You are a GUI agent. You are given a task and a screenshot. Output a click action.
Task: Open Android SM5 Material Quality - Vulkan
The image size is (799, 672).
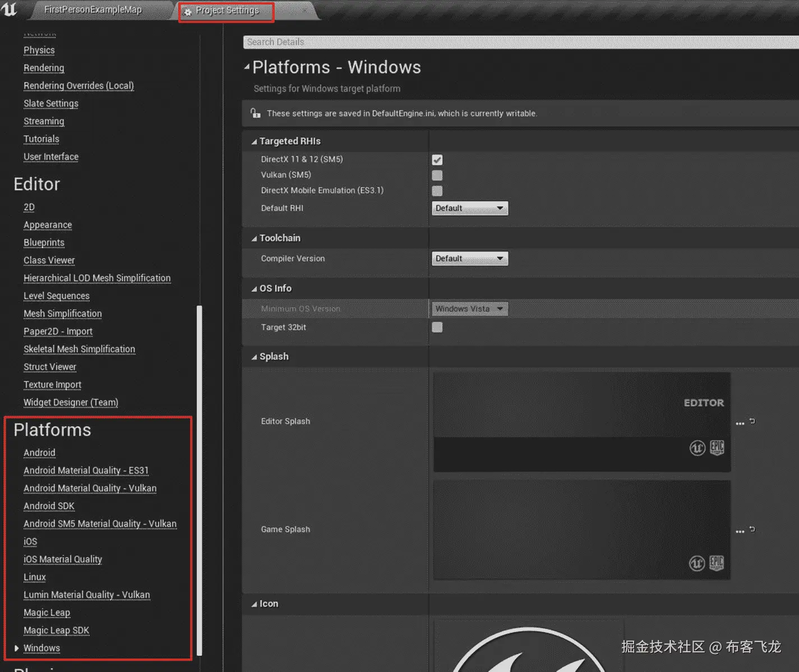[100, 524]
